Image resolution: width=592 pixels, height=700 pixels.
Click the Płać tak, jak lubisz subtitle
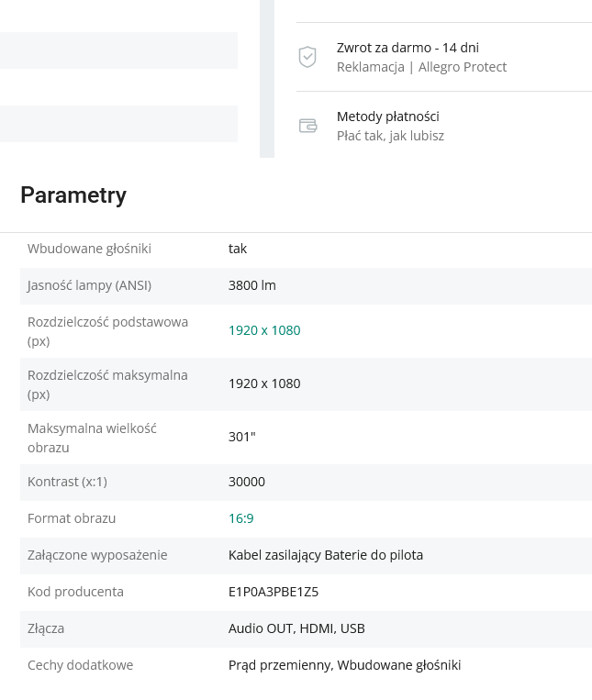click(x=390, y=136)
